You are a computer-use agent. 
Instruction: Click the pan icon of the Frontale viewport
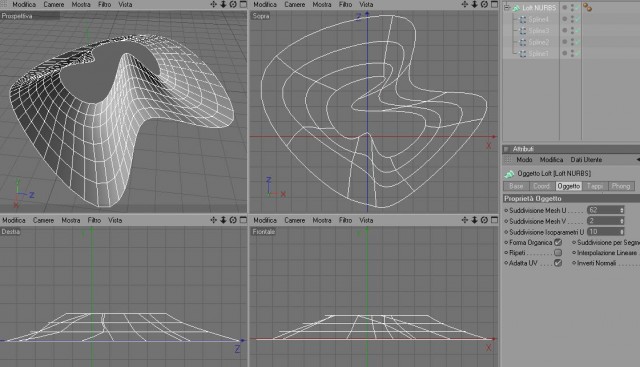[x=464, y=220]
